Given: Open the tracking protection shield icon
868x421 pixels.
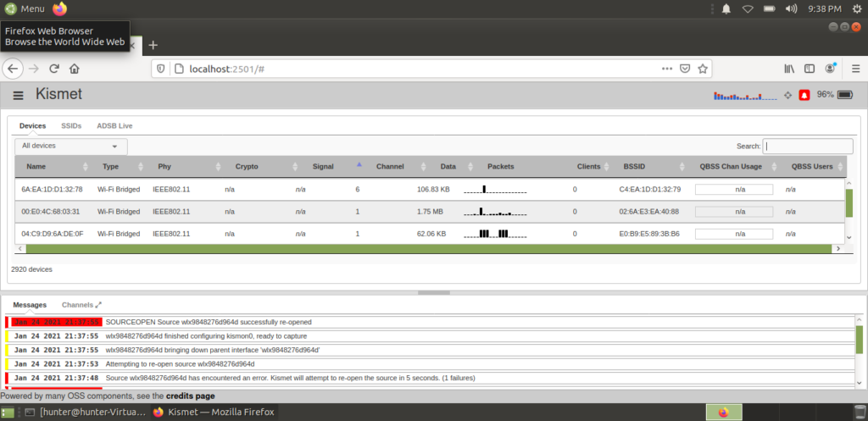Looking at the screenshot, I should [161, 69].
